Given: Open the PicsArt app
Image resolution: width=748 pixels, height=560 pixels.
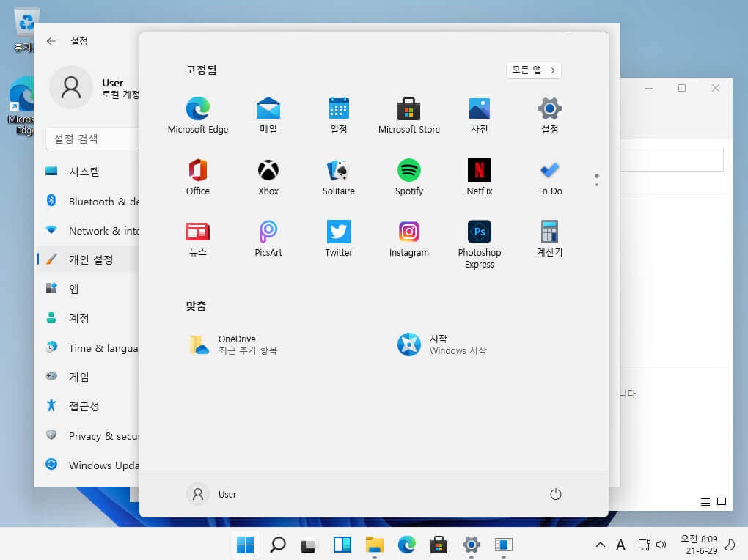Looking at the screenshot, I should point(268,238).
